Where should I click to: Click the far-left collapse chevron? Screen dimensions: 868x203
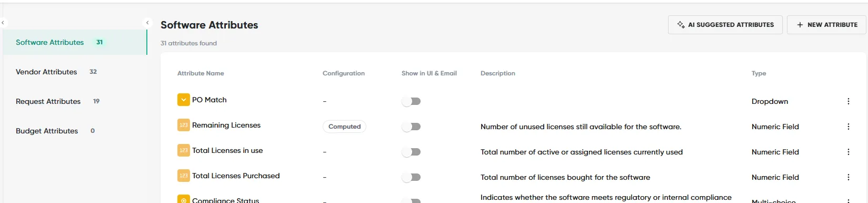[x=3, y=23]
